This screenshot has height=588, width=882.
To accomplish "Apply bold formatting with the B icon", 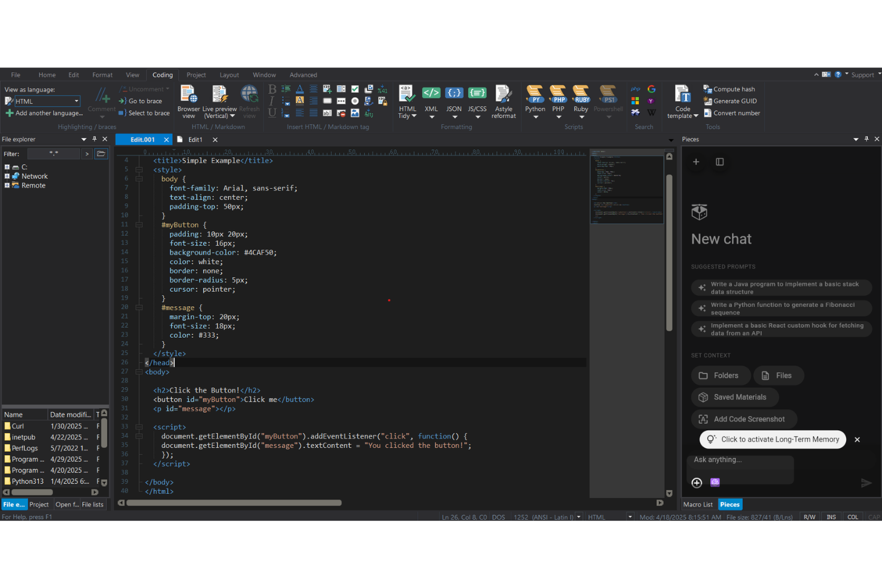I will [x=271, y=88].
